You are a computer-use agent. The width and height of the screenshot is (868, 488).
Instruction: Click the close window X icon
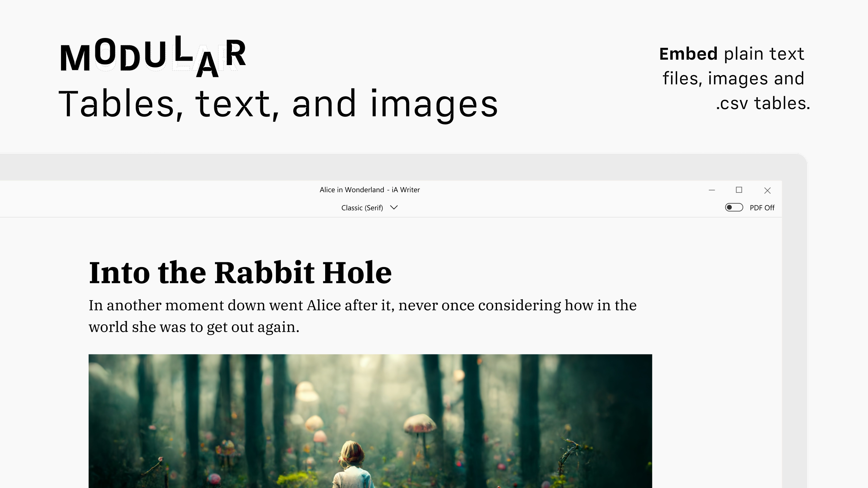coord(768,190)
